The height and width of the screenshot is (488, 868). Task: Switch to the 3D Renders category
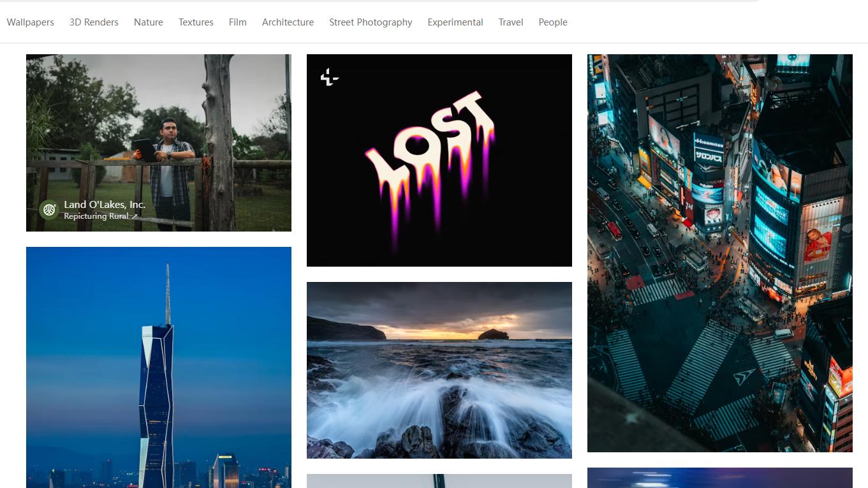(x=94, y=22)
